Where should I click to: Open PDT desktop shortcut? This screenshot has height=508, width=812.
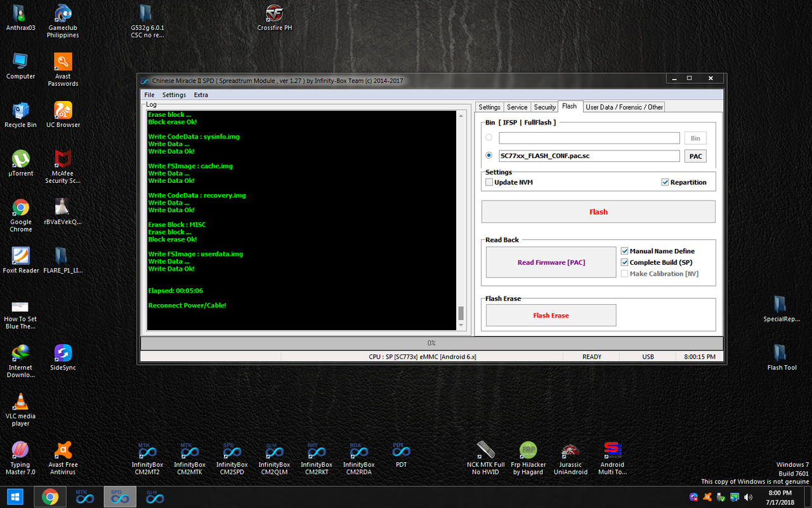pos(401,454)
